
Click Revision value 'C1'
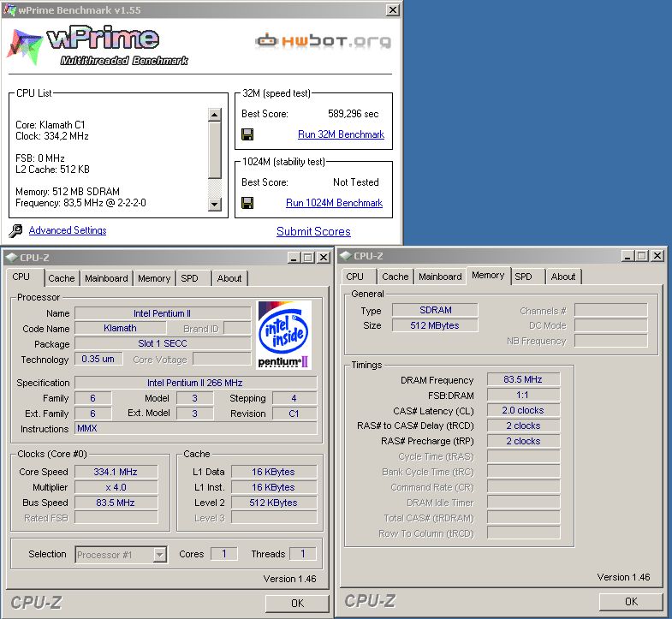click(294, 414)
